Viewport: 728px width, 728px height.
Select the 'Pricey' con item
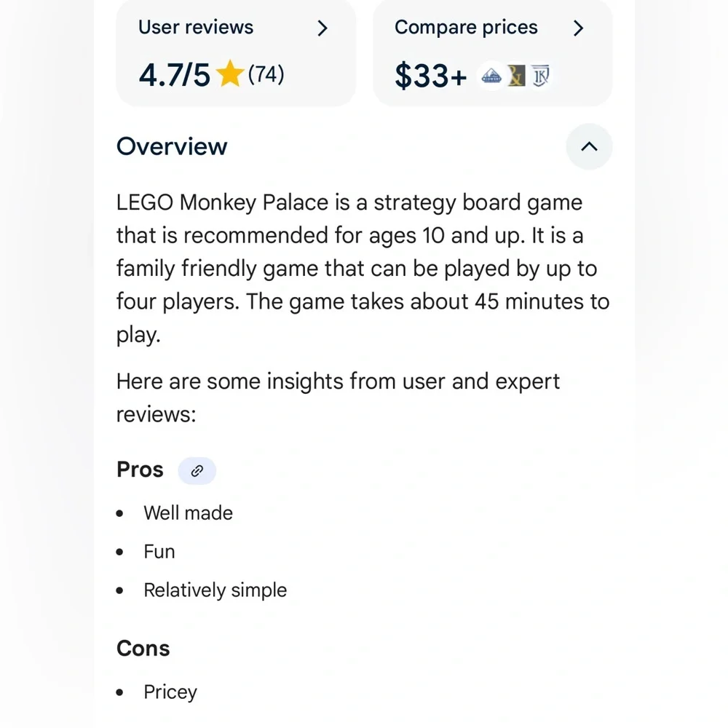coord(170,692)
